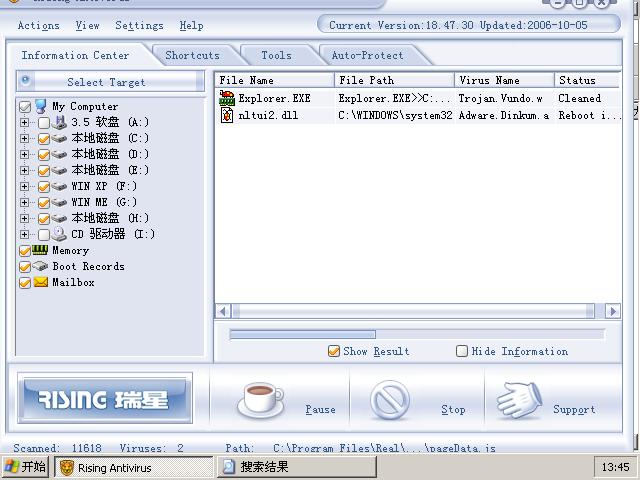Uncheck the Boot Records checkbox
640x480 pixels.
[x=24, y=267]
